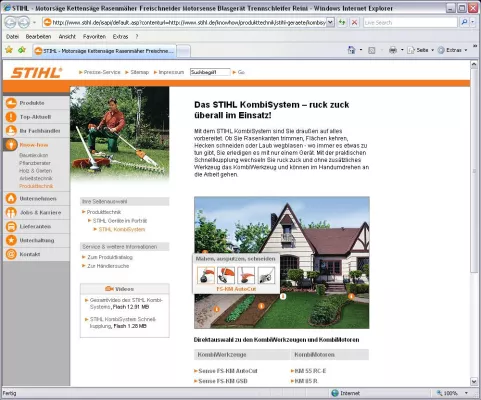Open the Seite toolbar menu
Image resolution: width=481 pixels, height=400 pixels.
(421, 50)
